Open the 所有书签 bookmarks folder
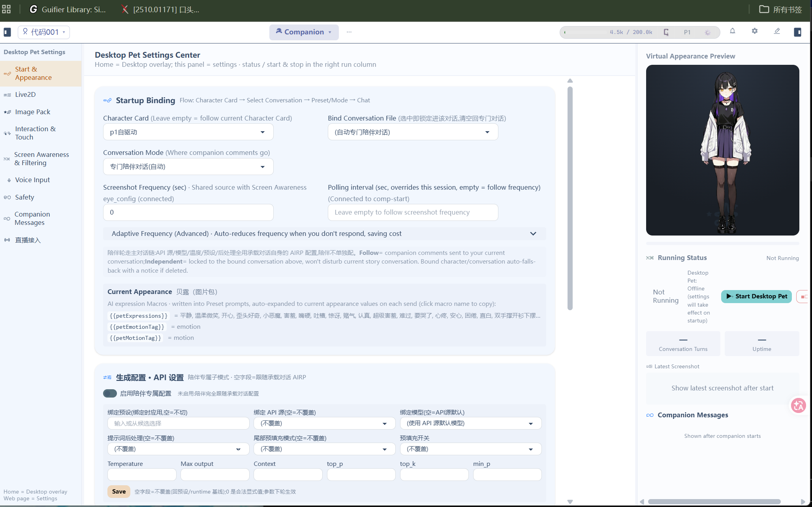 (x=780, y=9)
